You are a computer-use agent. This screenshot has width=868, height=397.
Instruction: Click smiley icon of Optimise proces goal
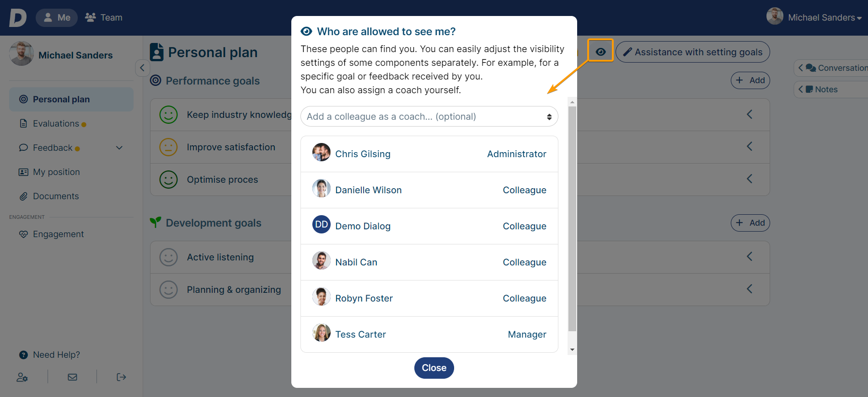(x=168, y=180)
